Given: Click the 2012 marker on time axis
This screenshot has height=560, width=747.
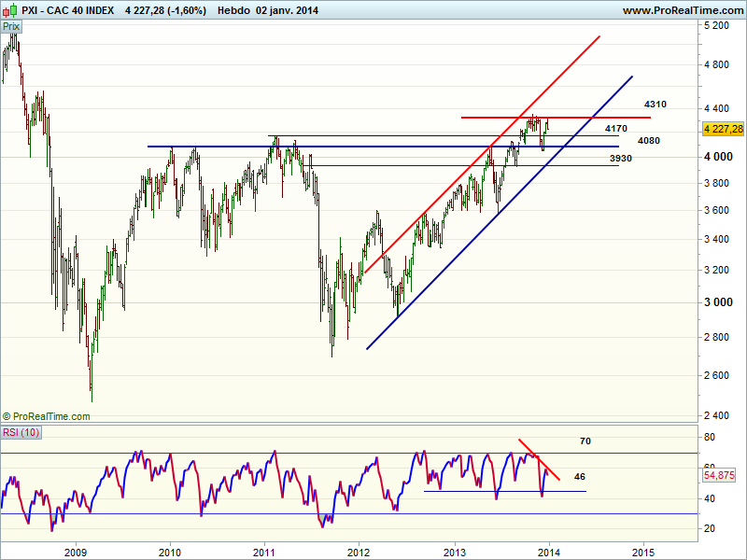Looking at the screenshot, I should click(x=359, y=551).
